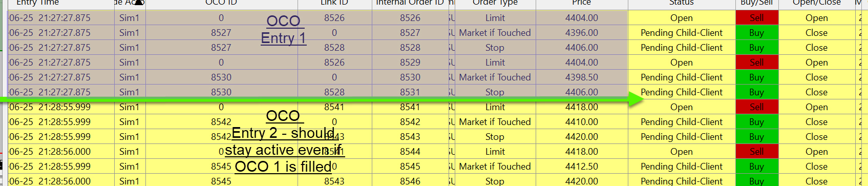Viewport: 868px width, 186px height.
Task: Click the Buy/Sell column header
Action: 757,3
